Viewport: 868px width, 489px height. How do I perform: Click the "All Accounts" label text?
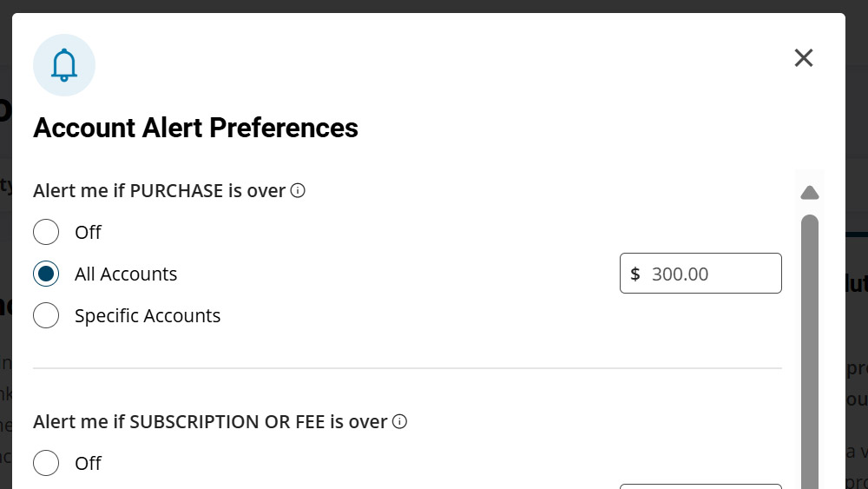coord(126,274)
